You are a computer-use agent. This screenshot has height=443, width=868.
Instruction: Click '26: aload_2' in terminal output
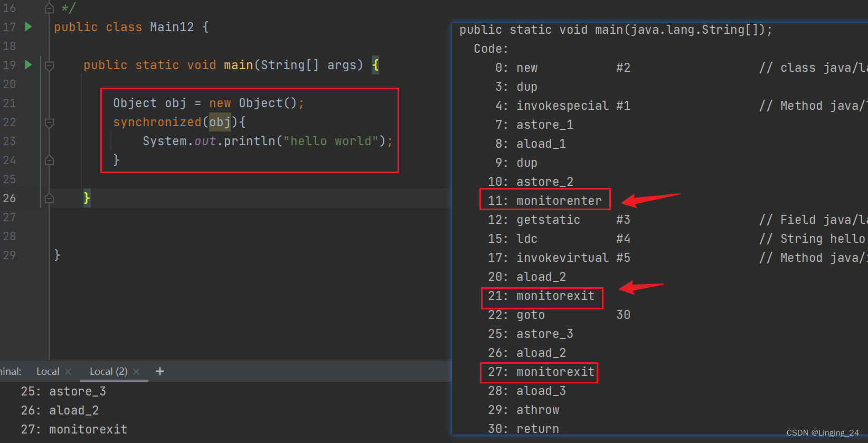click(60, 410)
